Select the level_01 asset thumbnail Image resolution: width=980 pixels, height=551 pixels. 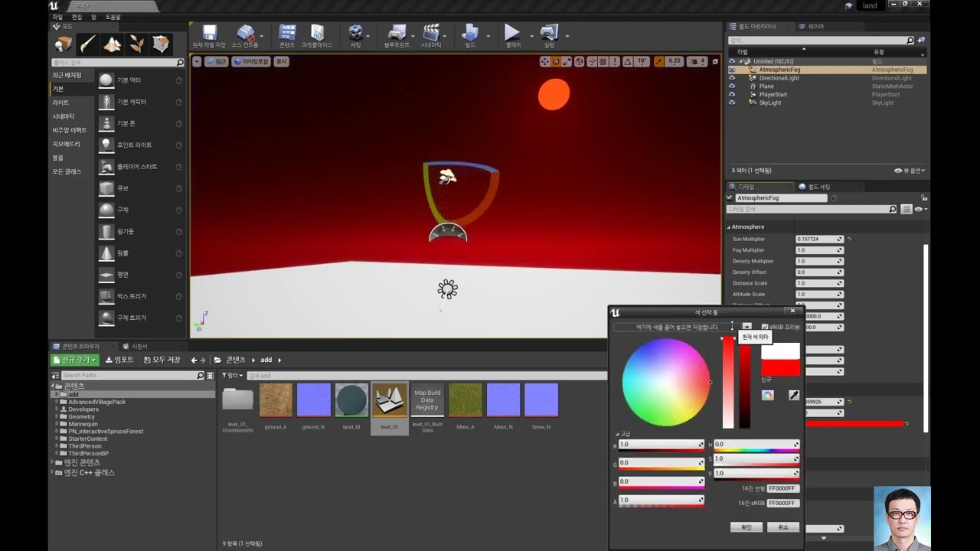(390, 401)
